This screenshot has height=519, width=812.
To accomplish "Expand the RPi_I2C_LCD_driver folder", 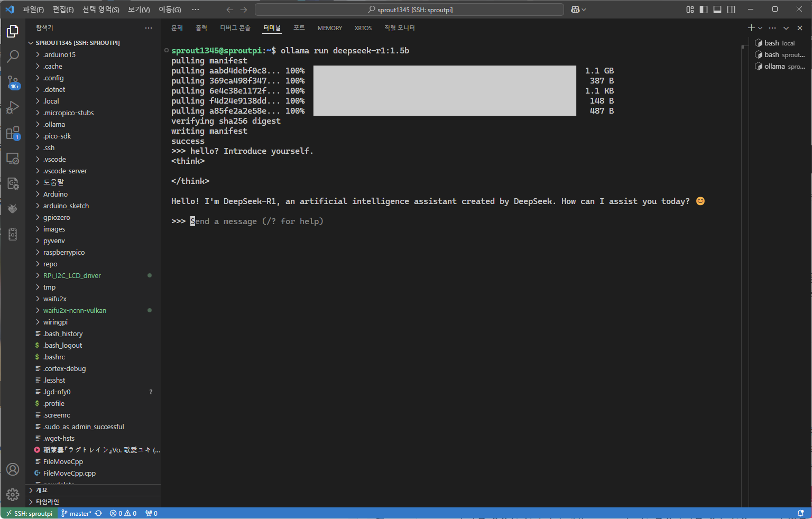I will 93,275.
